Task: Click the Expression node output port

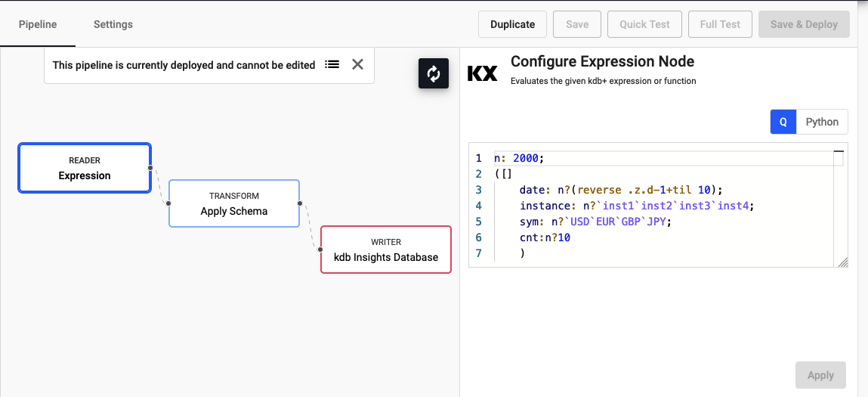Action: click(150, 167)
